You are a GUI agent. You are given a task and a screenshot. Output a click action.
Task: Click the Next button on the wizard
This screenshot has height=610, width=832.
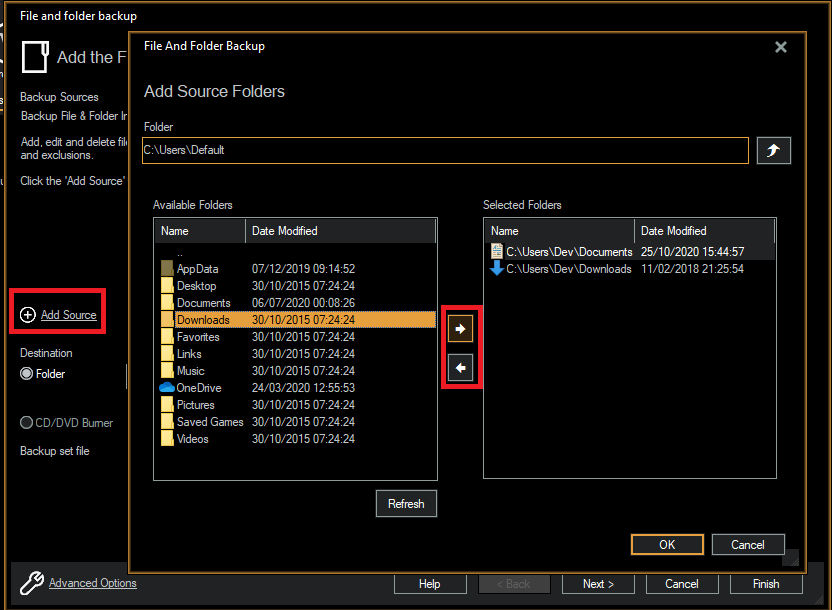pyautogui.click(x=597, y=583)
